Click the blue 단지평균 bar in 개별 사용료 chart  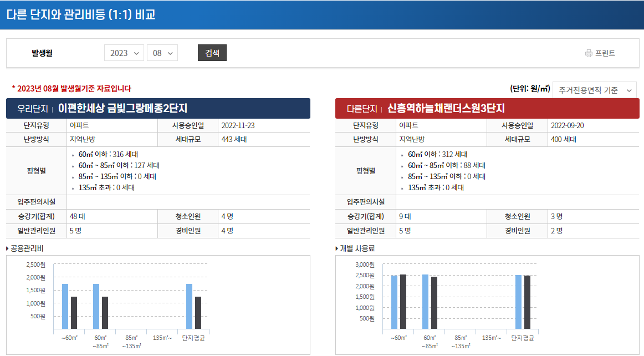(x=518, y=302)
